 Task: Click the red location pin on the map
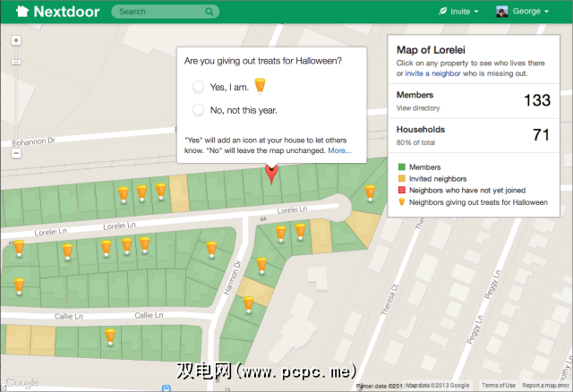pyautogui.click(x=271, y=174)
